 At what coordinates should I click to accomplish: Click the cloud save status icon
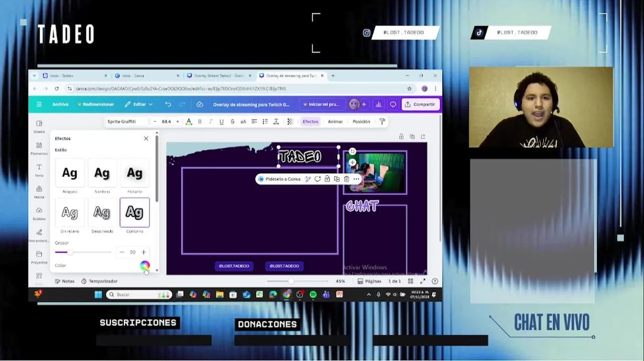point(200,104)
